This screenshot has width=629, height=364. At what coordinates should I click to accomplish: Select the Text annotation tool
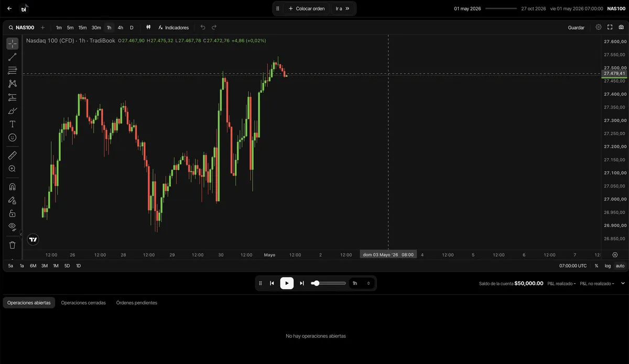point(13,124)
